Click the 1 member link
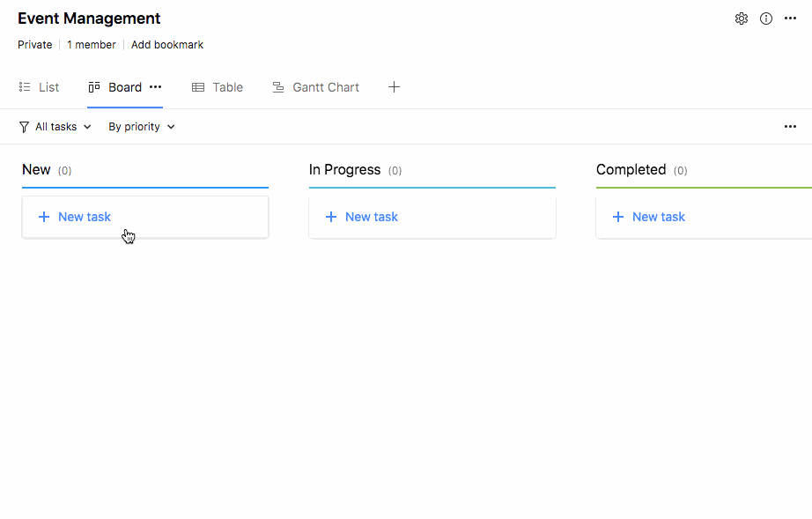812x519 pixels. coord(92,45)
